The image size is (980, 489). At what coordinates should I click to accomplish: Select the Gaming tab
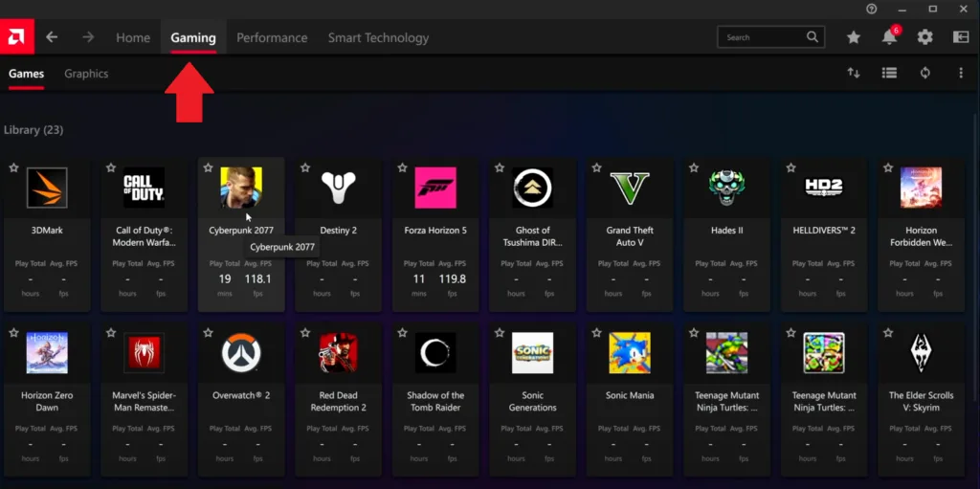[x=193, y=37]
